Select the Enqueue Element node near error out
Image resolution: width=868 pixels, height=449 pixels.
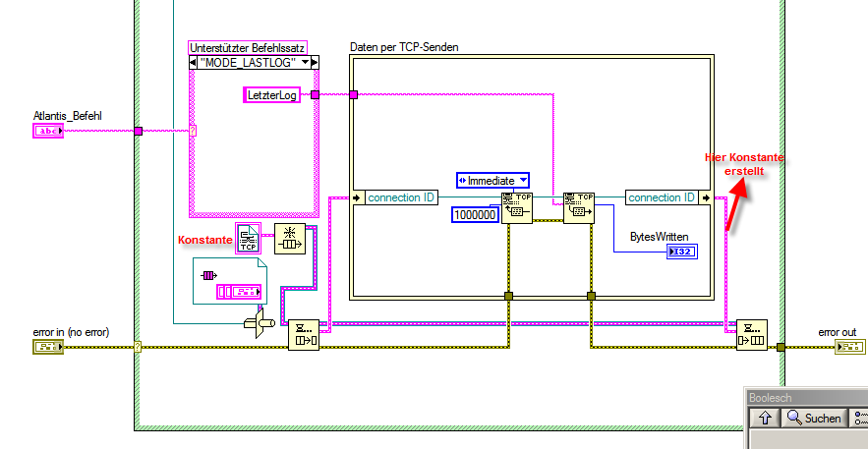point(752,334)
